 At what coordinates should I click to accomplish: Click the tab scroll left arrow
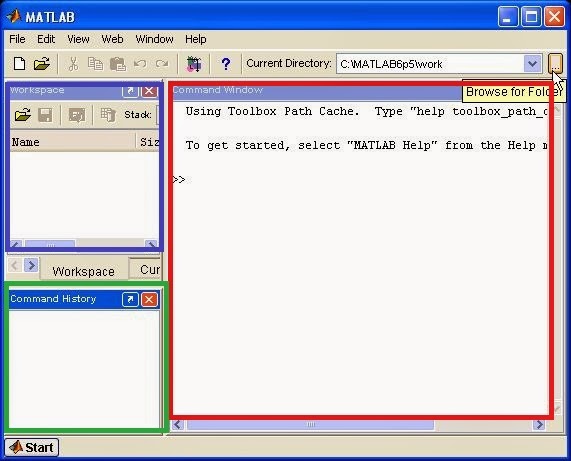[x=15, y=265]
